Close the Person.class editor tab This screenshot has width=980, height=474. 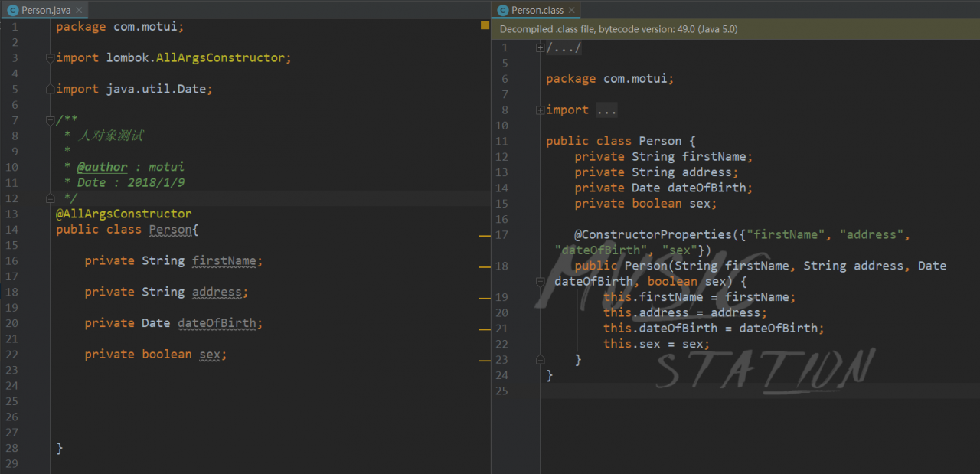(572, 10)
